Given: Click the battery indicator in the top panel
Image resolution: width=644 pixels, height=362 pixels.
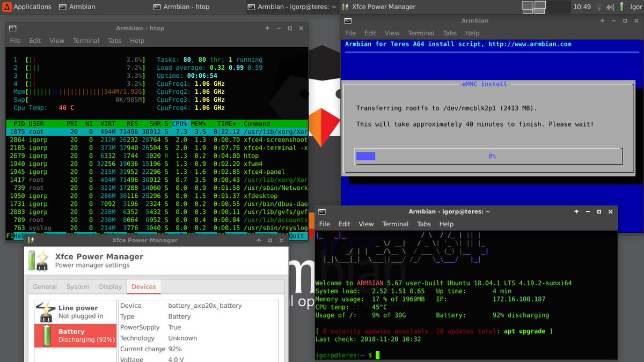Looking at the screenshot, I should point(623,7).
